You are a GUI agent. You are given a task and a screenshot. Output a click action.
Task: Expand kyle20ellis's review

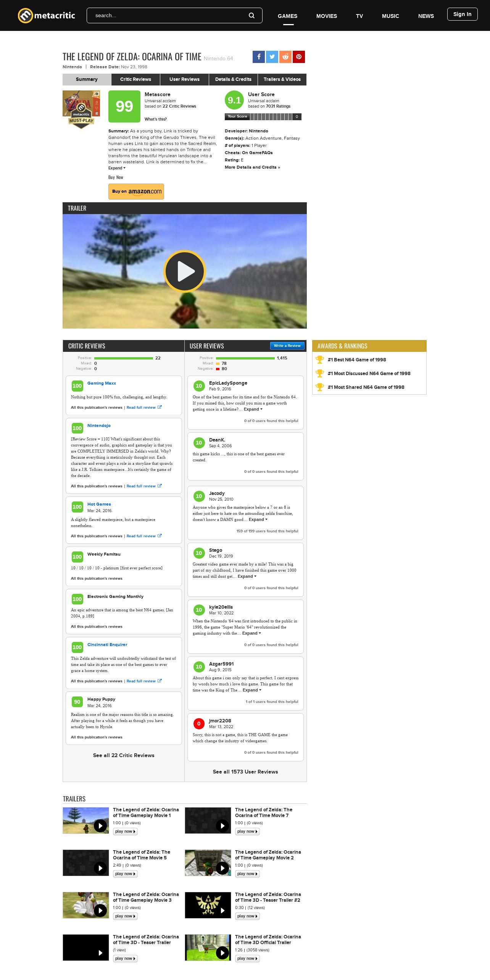coord(251,633)
